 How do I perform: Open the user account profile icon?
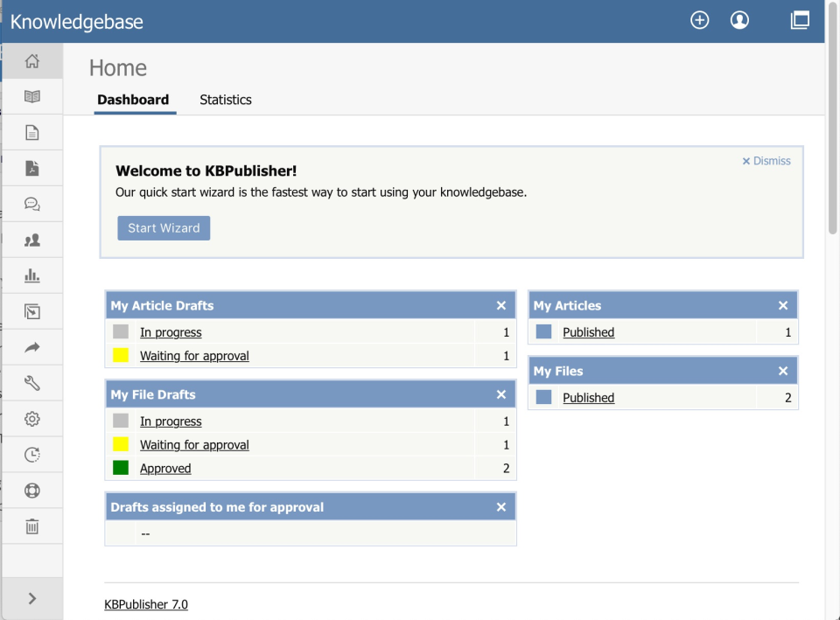[739, 19]
